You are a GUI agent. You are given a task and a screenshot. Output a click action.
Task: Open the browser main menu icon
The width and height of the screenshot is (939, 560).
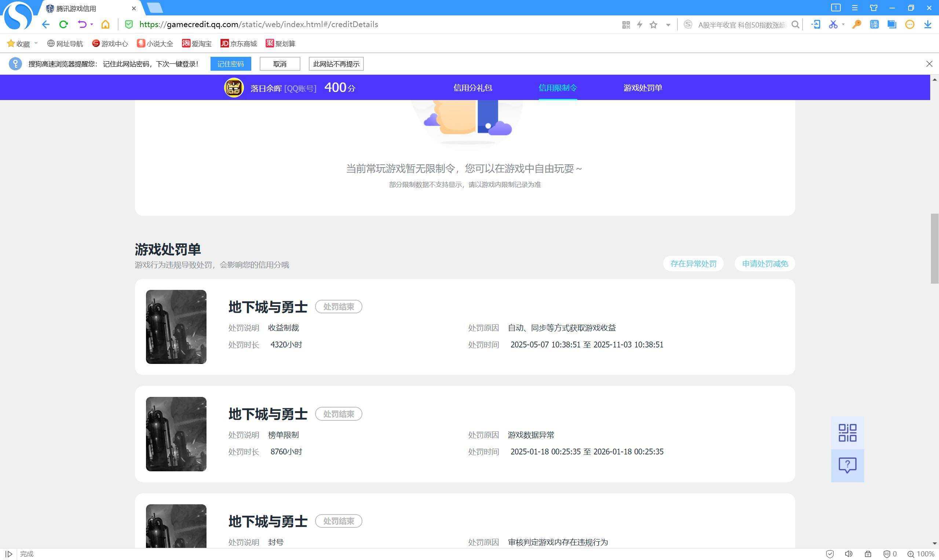[x=854, y=8]
